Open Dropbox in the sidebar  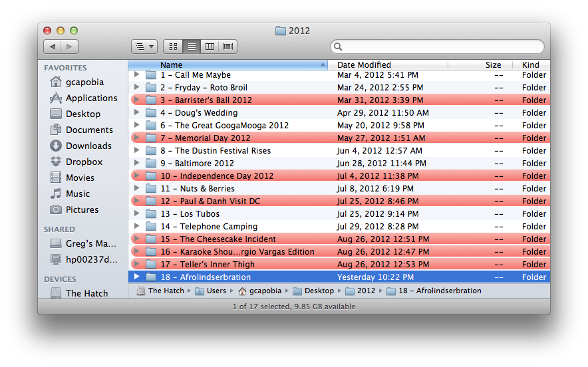tap(76, 162)
